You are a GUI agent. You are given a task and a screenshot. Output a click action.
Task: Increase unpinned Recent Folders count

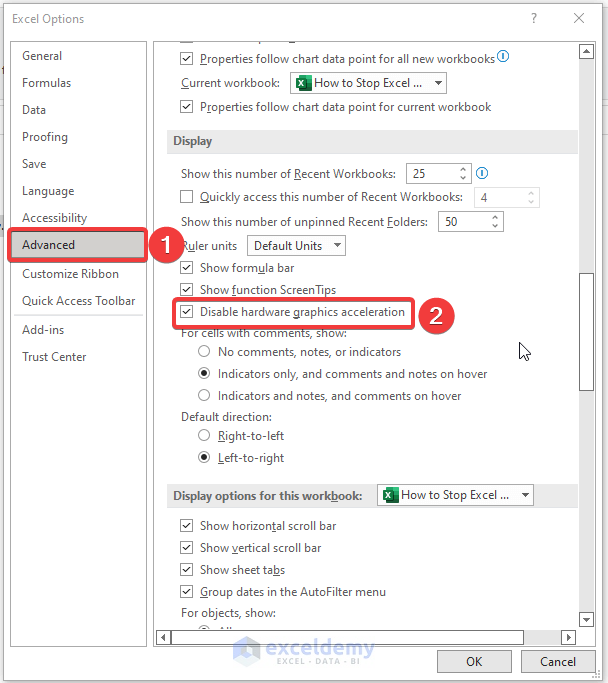point(495,217)
